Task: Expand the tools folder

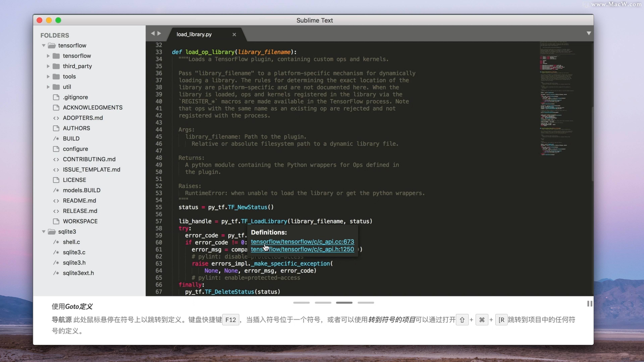Action: coord(48,76)
